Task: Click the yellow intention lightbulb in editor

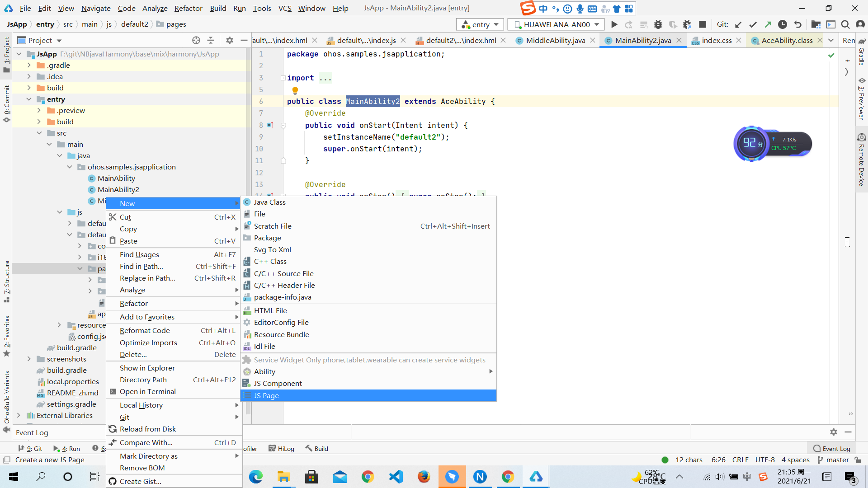Action: [x=295, y=90]
